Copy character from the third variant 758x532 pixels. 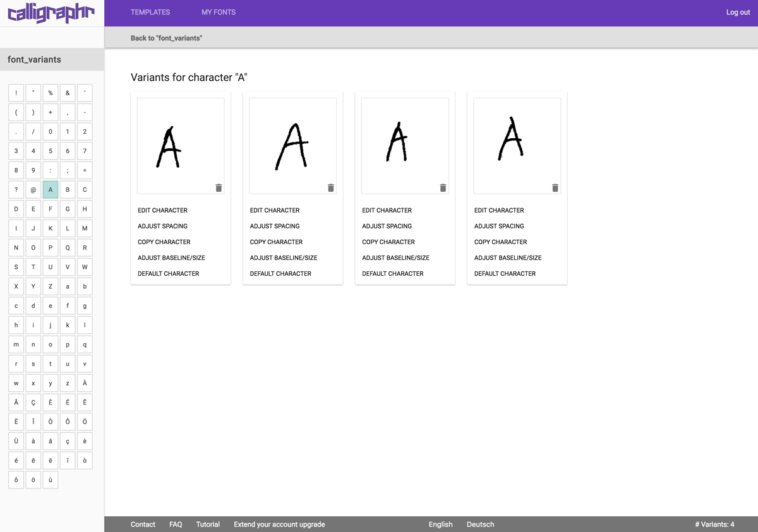coord(388,242)
